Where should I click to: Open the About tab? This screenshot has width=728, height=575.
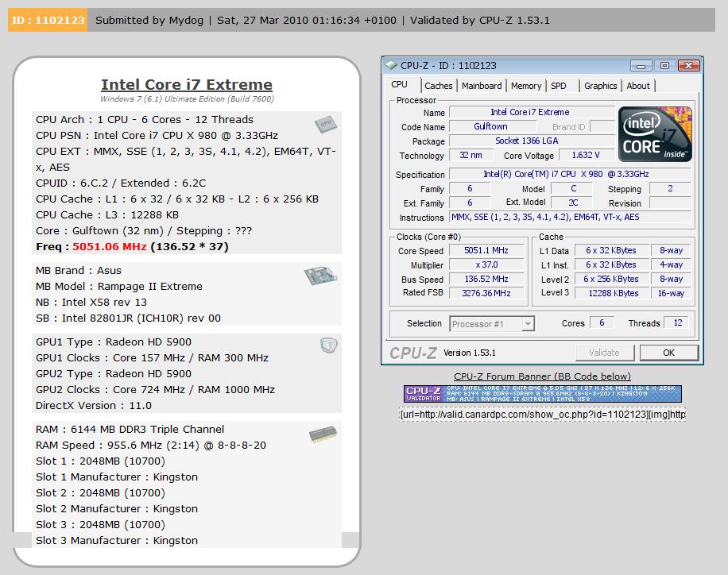coord(638,86)
